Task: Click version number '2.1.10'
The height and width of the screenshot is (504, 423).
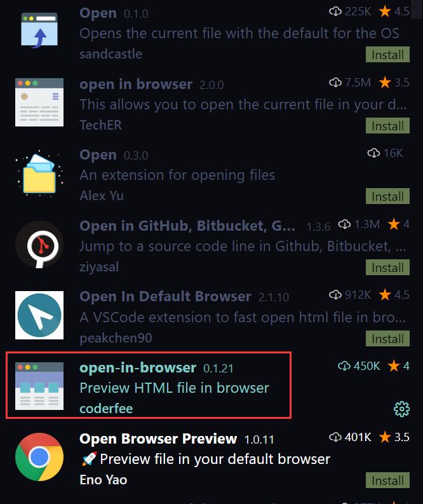Action: point(274,297)
